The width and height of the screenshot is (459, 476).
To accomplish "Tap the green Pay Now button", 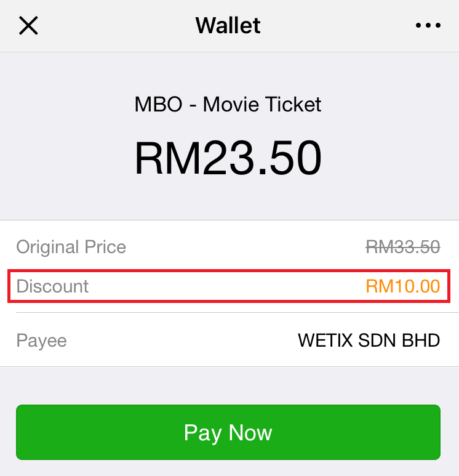I will pyautogui.click(x=228, y=432).
